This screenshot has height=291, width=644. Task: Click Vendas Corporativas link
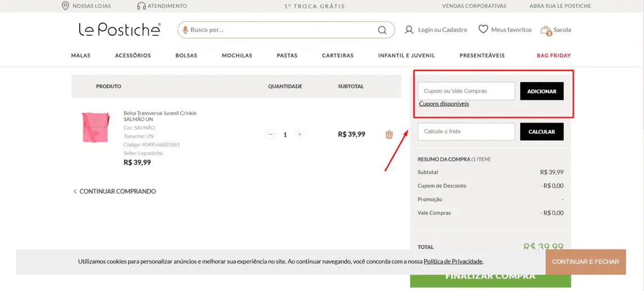coord(474,6)
